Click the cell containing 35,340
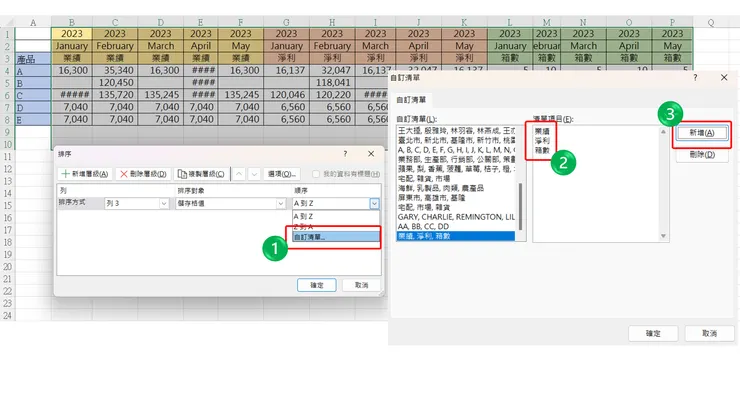 coord(115,70)
